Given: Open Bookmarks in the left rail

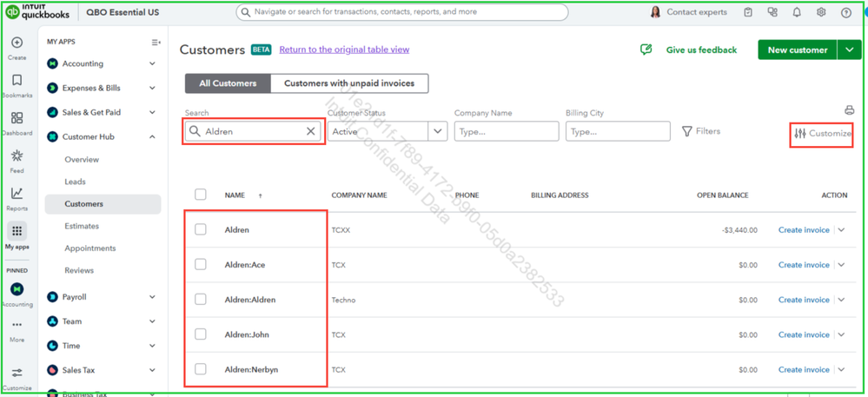Looking at the screenshot, I should [17, 81].
